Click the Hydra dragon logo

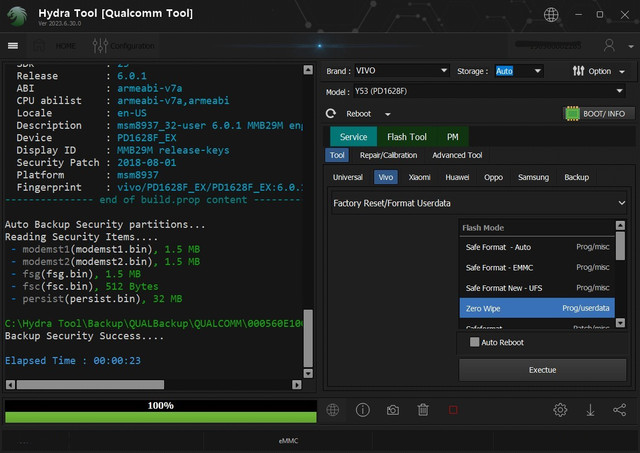(17, 16)
